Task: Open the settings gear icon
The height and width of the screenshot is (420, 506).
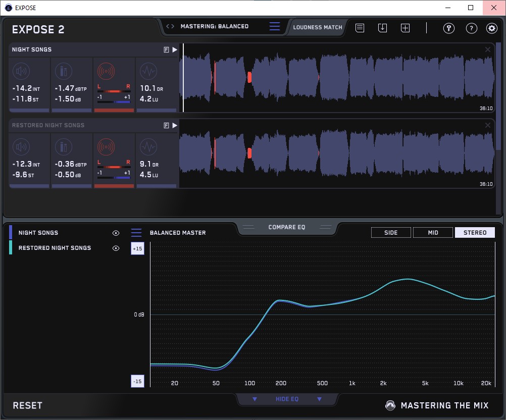Action: pyautogui.click(x=491, y=28)
